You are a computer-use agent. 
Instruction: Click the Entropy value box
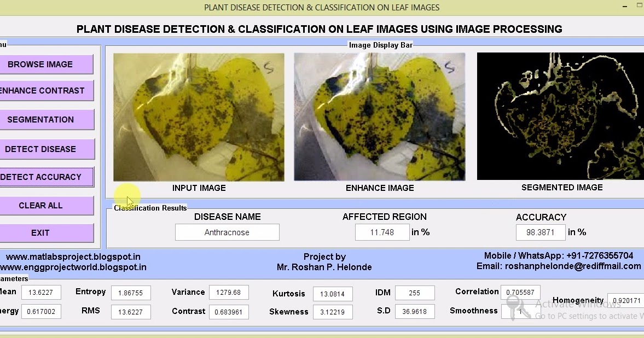point(131,293)
